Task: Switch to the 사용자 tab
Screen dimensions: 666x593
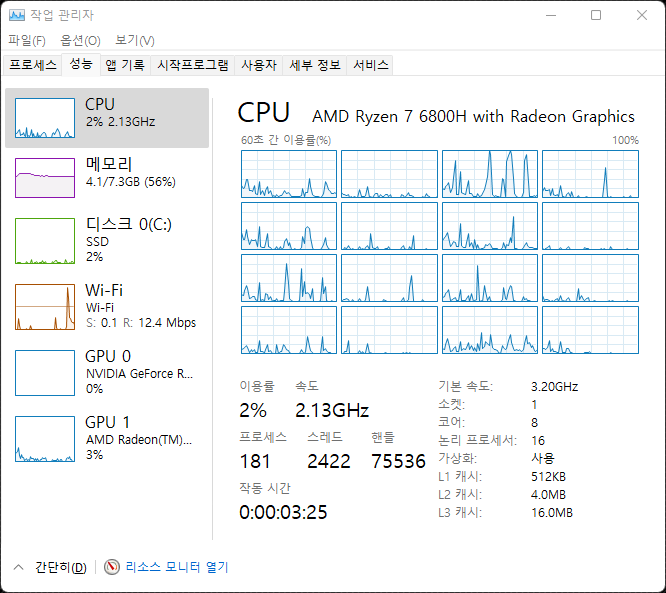Action: pos(258,65)
